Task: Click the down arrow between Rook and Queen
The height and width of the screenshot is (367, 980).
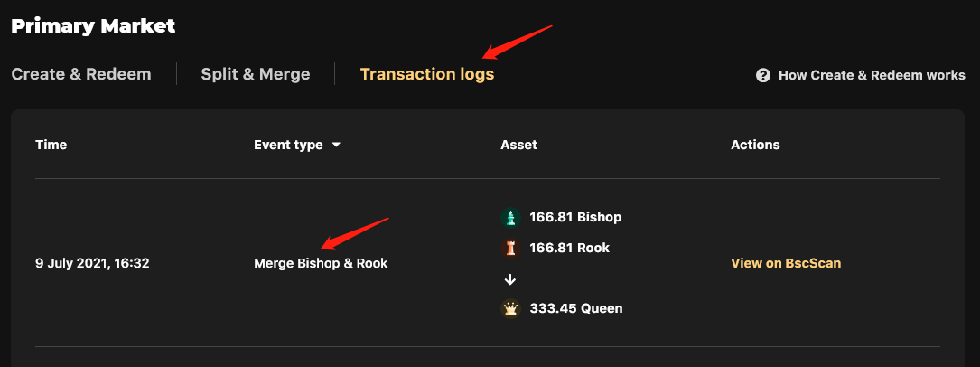Action: coord(510,278)
